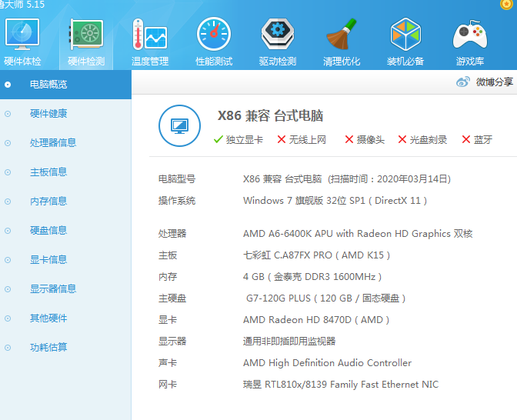Click the bullet beside 显卡信息
This screenshot has width=517, height=420.
pos(8,260)
